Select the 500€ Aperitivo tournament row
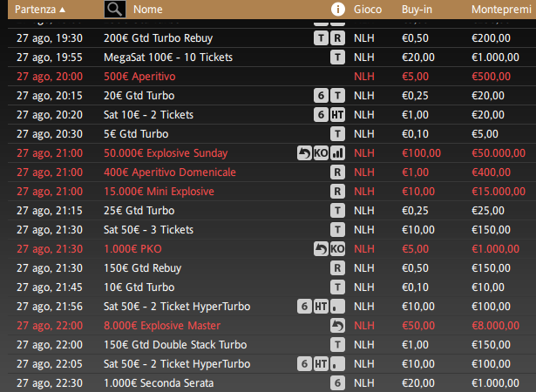The width and height of the screenshot is (536, 392). (272, 76)
